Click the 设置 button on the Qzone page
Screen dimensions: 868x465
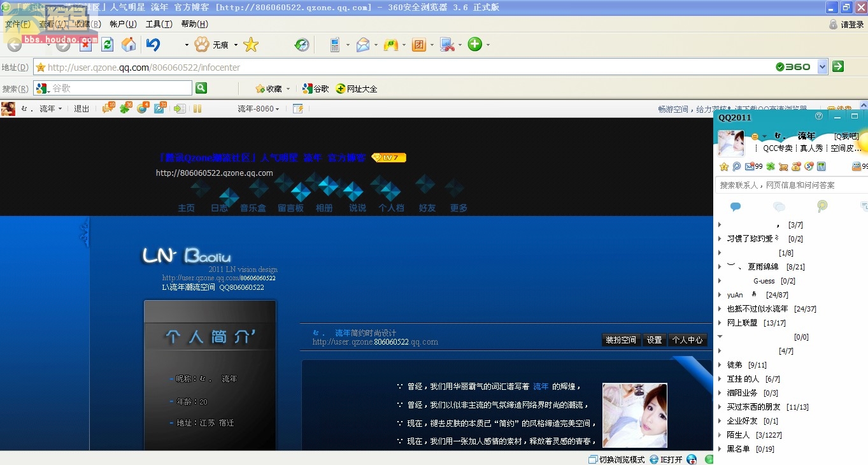click(x=655, y=340)
